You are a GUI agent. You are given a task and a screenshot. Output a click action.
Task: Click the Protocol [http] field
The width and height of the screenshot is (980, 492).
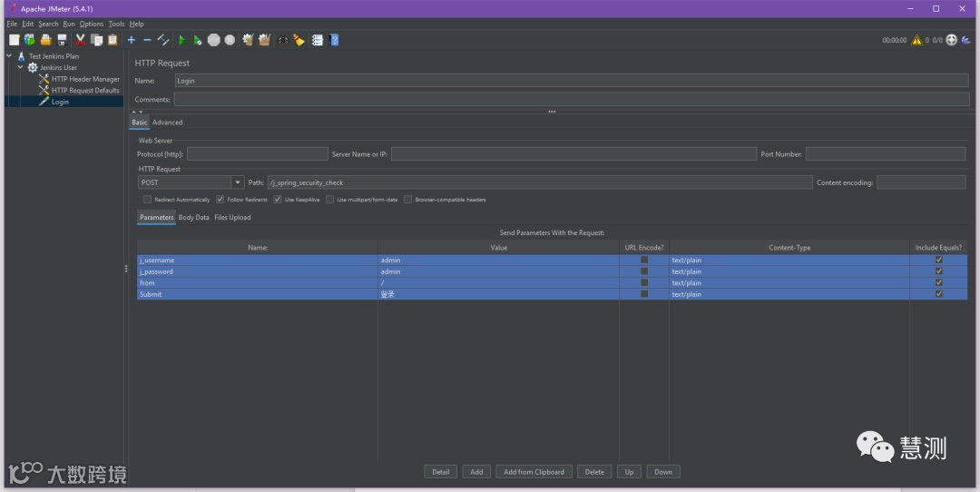point(258,153)
